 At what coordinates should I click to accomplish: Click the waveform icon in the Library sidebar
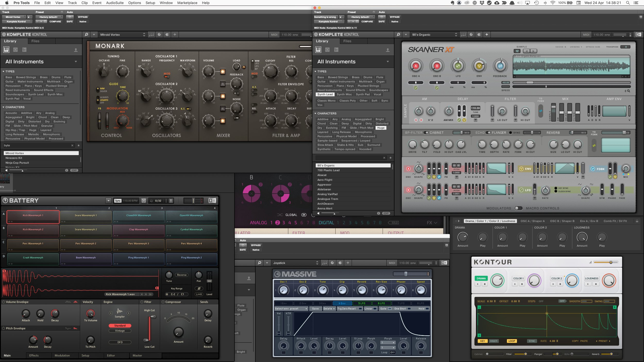click(24, 50)
